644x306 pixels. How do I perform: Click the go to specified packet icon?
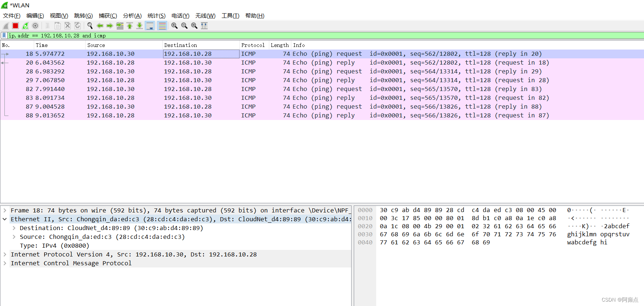120,26
